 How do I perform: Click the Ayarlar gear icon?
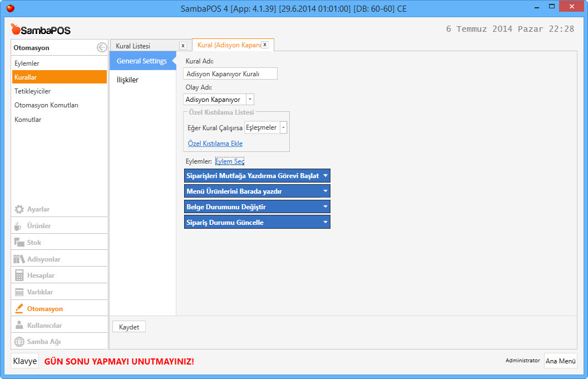19,209
